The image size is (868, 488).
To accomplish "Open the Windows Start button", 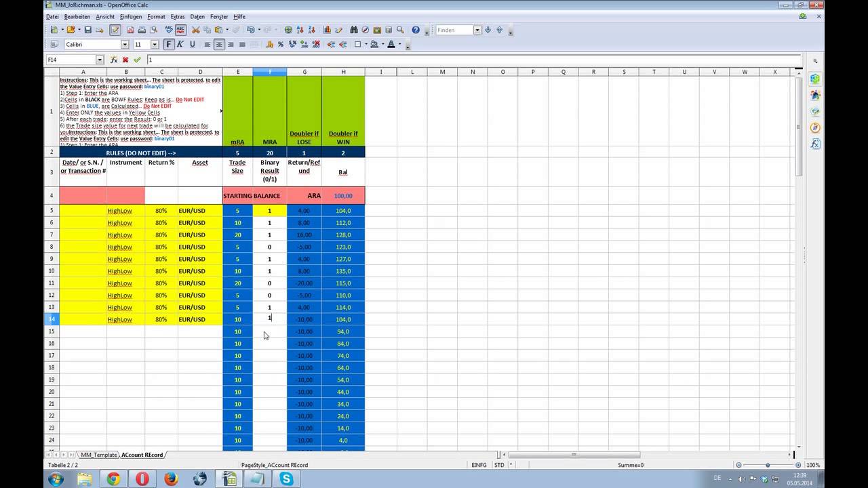I will (x=56, y=479).
